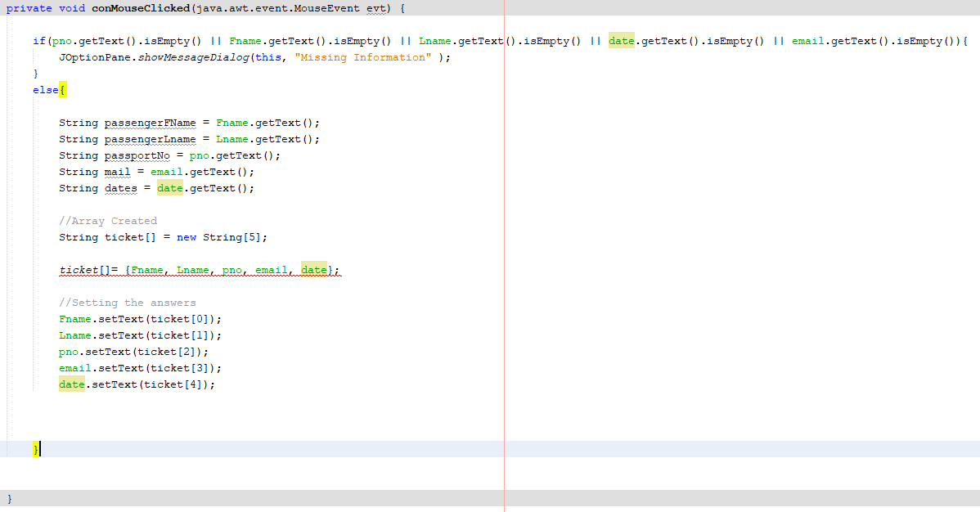Click the final closing brace at bottom
The width and height of the screenshot is (980, 512).
click(x=9, y=497)
